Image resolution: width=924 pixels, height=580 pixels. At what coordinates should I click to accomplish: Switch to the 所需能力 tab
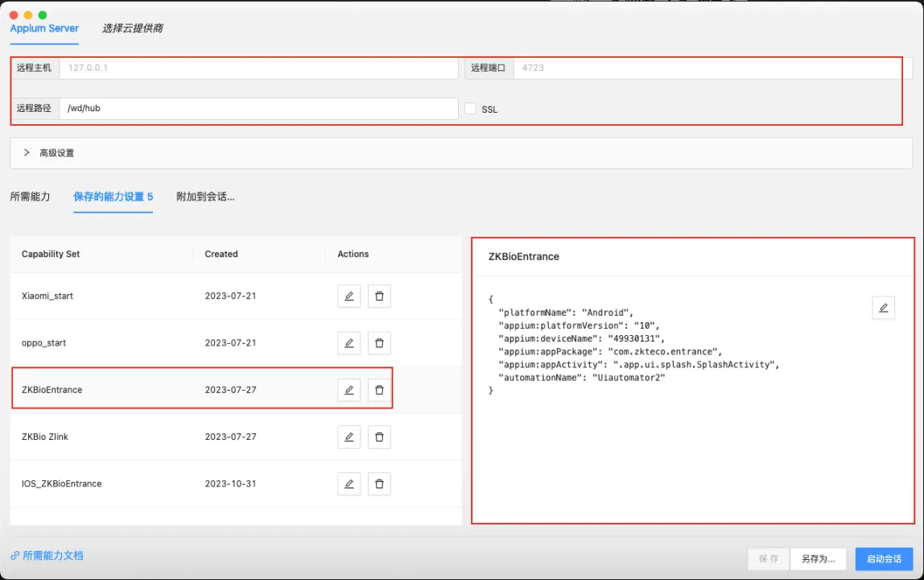tap(30, 197)
